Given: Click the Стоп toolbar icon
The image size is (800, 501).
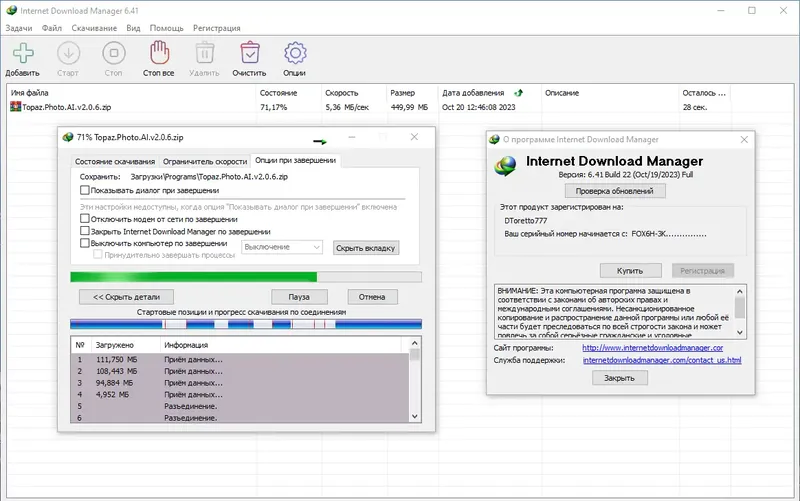Looking at the screenshot, I should [x=114, y=53].
